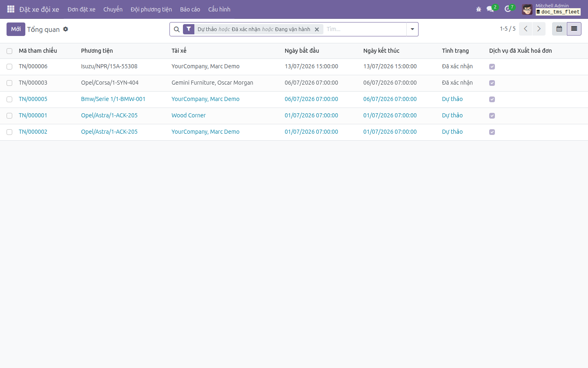
Task: Expand the search options dropdown arrow
Action: [412, 29]
